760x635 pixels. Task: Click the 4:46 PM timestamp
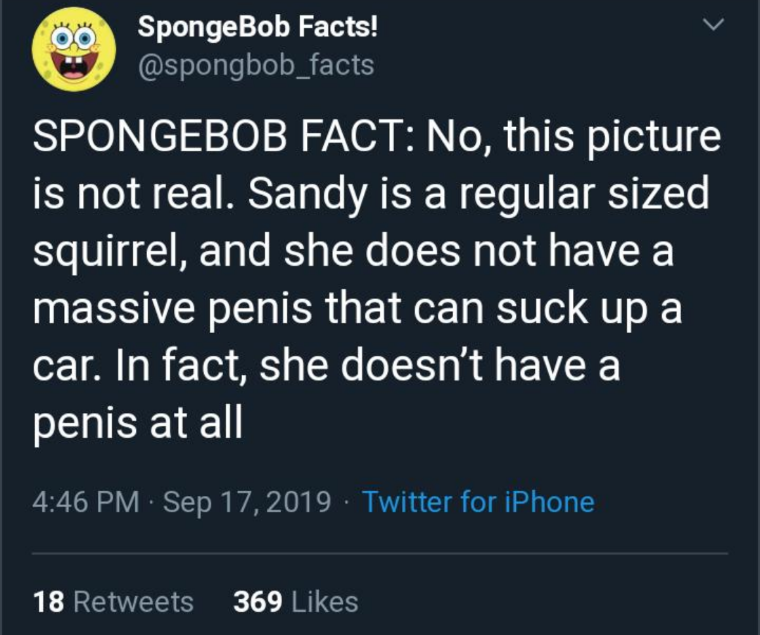coord(85,501)
